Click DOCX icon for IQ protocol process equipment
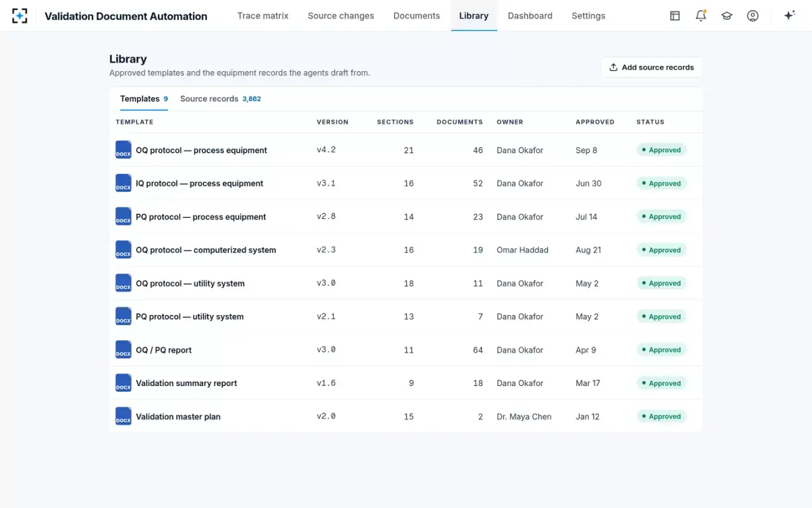The height and width of the screenshot is (508, 812). point(123,183)
